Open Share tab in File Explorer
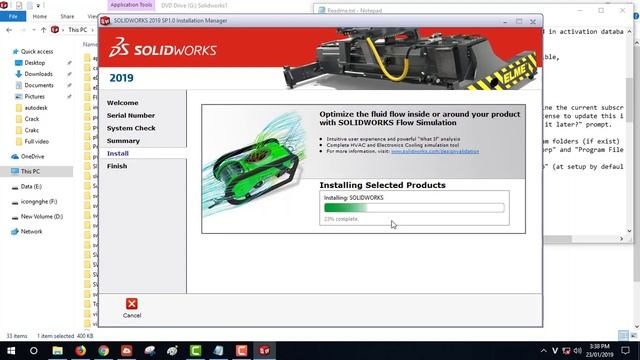Viewport: 640px width, 360px height. point(67,16)
